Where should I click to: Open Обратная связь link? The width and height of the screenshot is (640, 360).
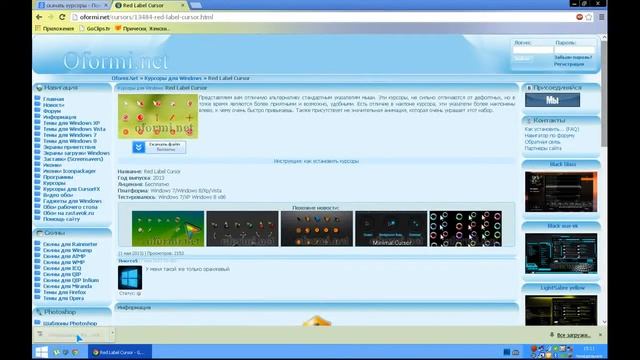point(542,142)
